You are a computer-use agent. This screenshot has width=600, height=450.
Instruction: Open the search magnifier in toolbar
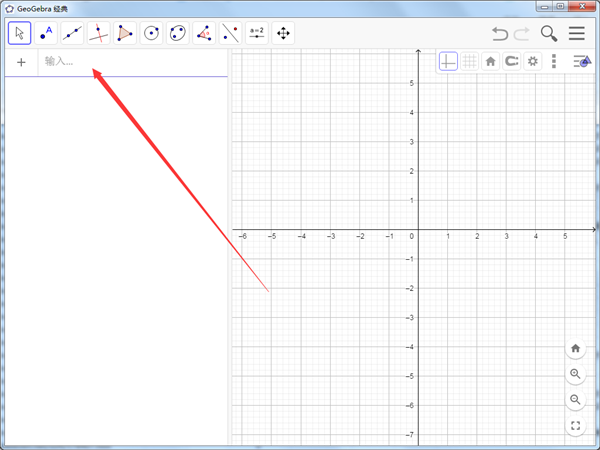549,34
